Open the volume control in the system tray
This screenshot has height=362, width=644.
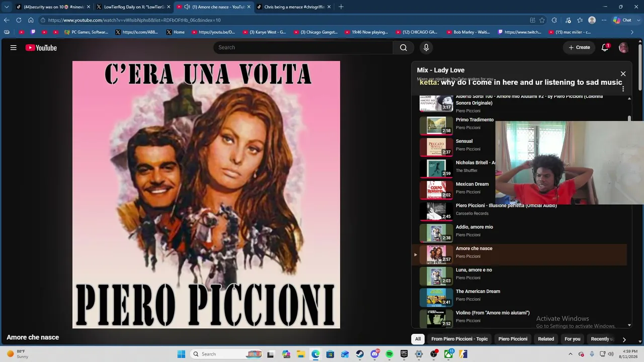tap(611, 354)
